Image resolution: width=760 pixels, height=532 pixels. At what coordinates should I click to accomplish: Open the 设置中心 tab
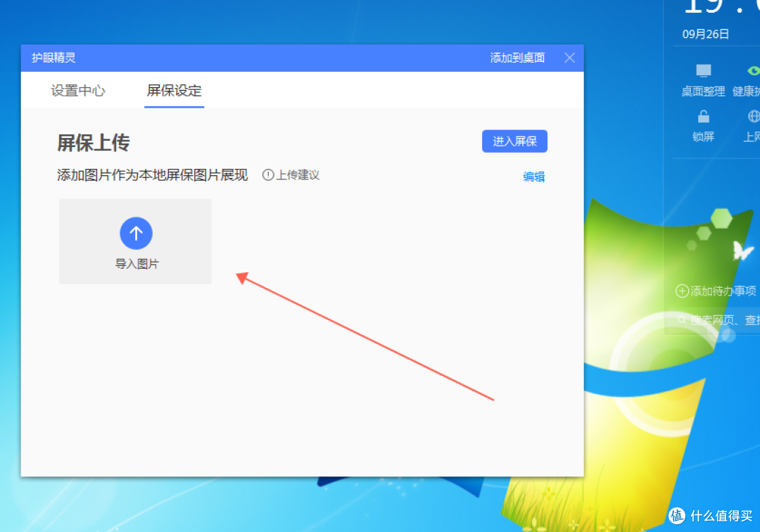point(78,91)
